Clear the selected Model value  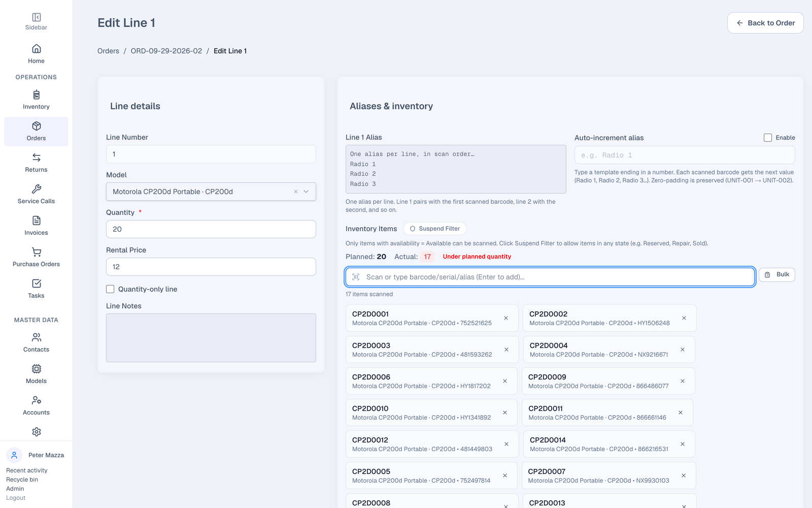(x=296, y=192)
